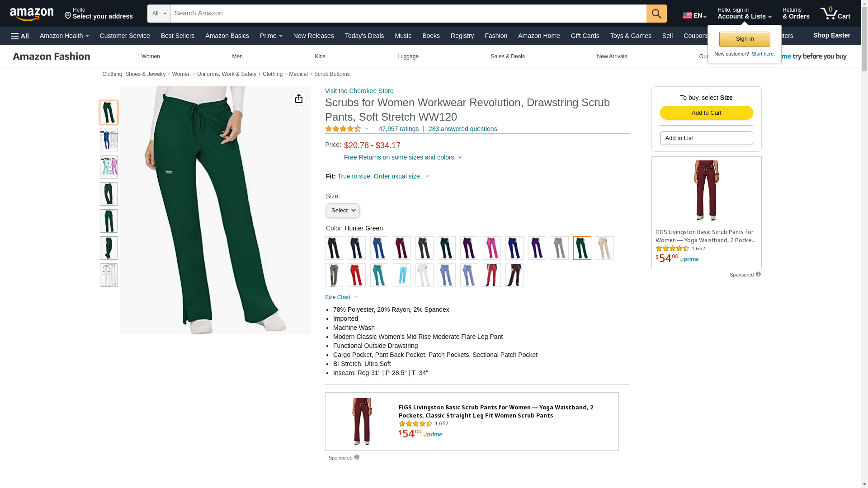The image size is (868, 488).
Task: Pick the hot pink pants swatch
Action: [x=492, y=248]
